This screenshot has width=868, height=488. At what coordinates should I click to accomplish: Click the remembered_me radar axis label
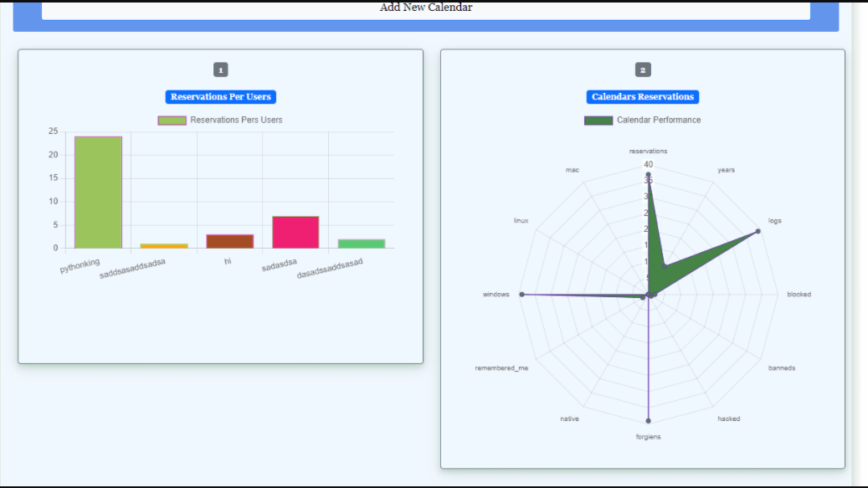click(501, 368)
